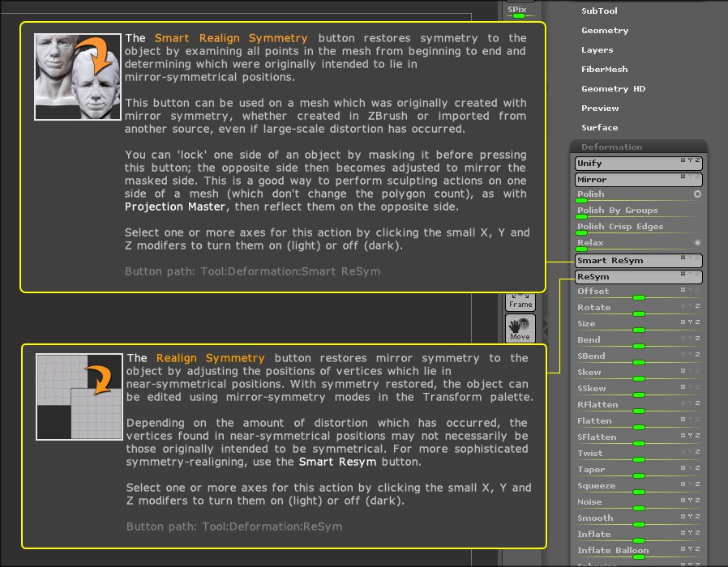The height and width of the screenshot is (567, 728).
Task: Toggle Y axis on Unify button
Action: (x=691, y=160)
